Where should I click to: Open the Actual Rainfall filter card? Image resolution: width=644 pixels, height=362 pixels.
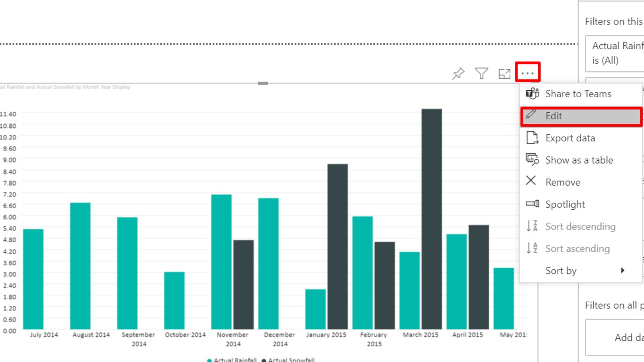(615, 53)
